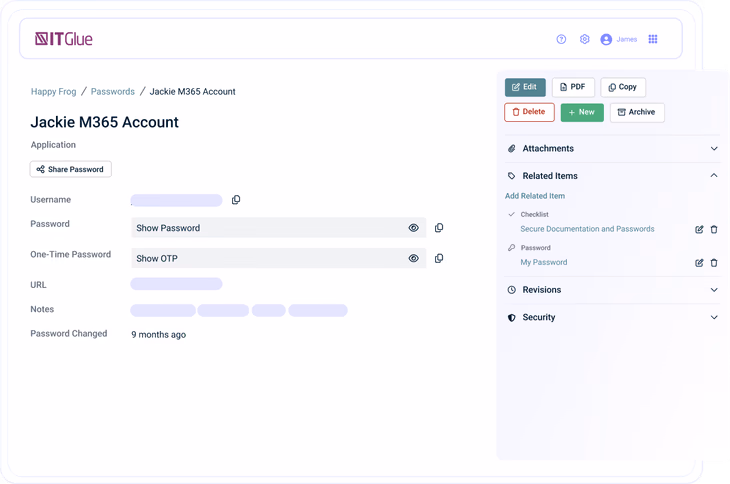Go to Happy Frog breadcrumb
Screen dimensions: 730x484
click(x=54, y=92)
